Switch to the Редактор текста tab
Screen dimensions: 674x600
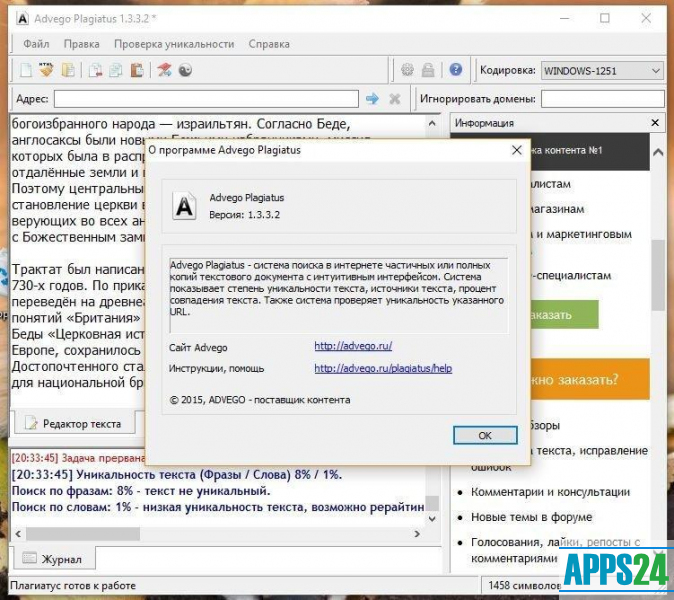pyautogui.click(x=73, y=423)
